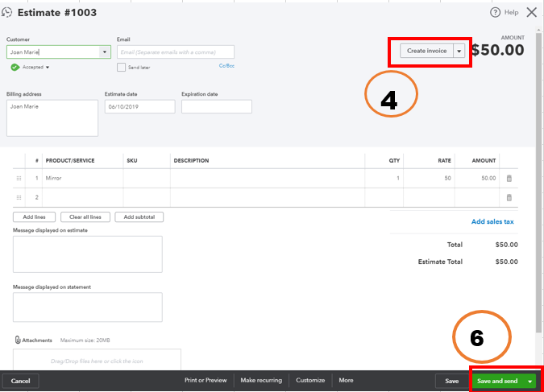Expand the Customer name dropdown

(105, 52)
